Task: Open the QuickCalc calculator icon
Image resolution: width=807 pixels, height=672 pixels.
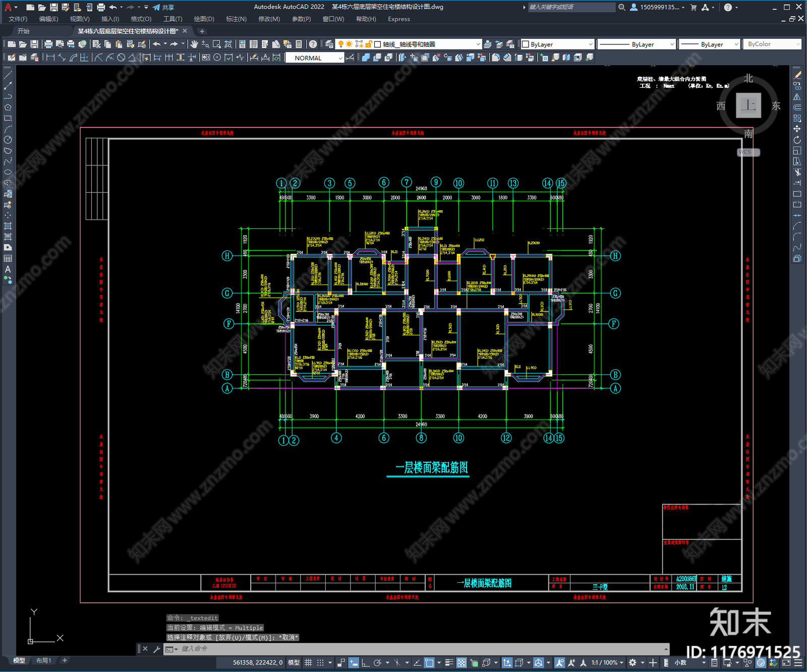Action: coord(299,44)
